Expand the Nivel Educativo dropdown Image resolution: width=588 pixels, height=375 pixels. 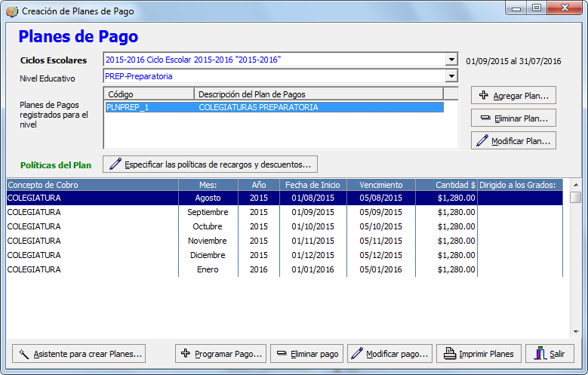(451, 76)
